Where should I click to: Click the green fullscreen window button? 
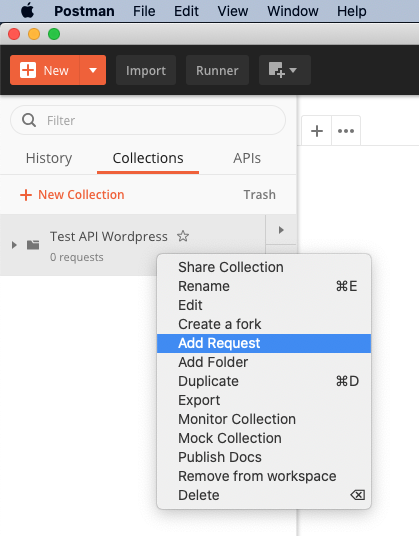54,34
